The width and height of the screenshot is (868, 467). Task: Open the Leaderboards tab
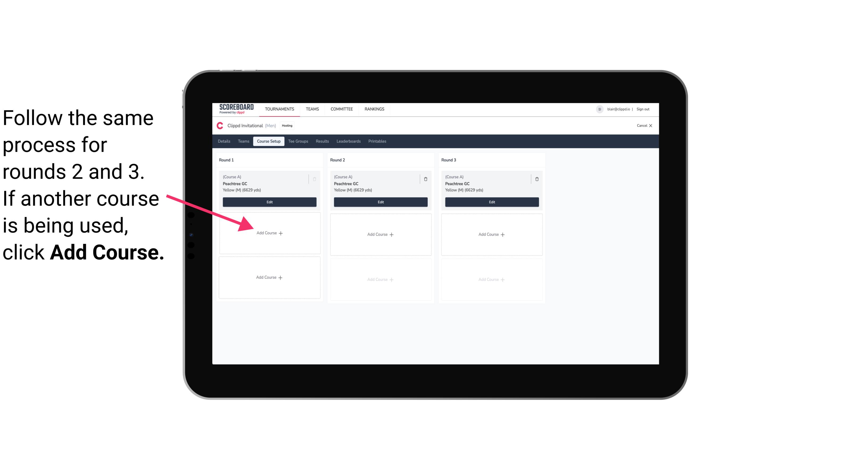(347, 142)
